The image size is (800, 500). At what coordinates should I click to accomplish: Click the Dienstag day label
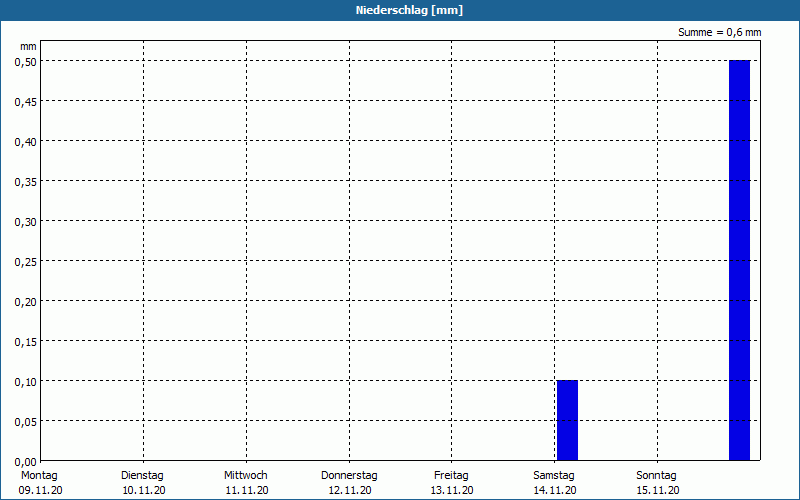coord(142,476)
